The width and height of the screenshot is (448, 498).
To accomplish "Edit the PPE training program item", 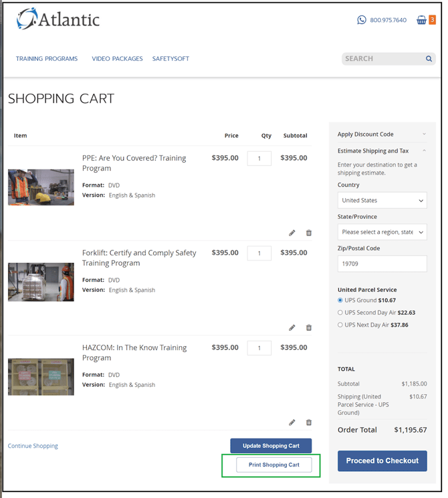I will (x=292, y=233).
